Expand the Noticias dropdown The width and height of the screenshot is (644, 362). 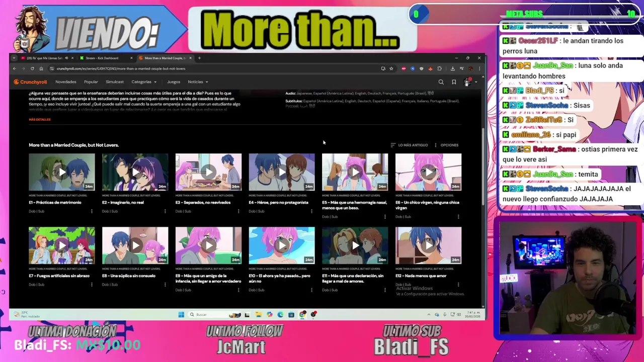(x=198, y=82)
